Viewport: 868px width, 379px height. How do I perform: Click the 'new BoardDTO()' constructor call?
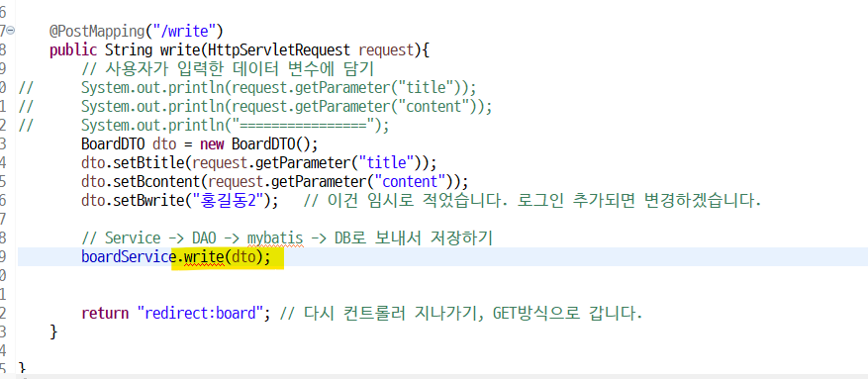tap(258, 144)
